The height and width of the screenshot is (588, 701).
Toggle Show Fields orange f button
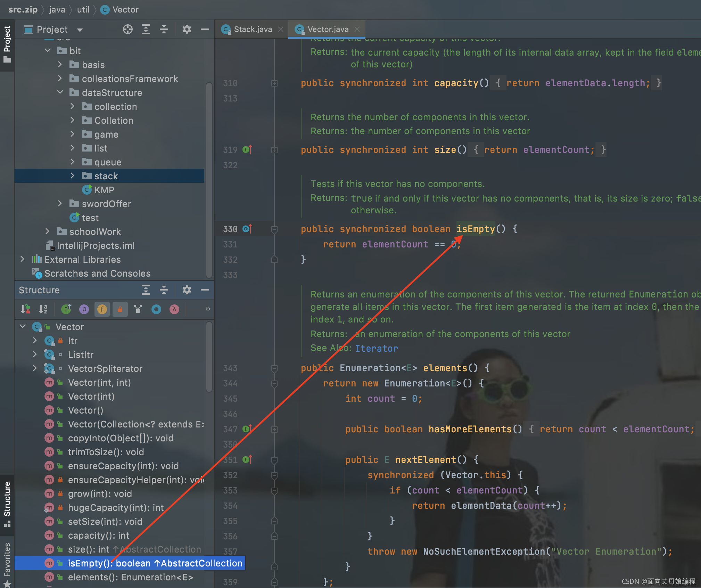102,309
